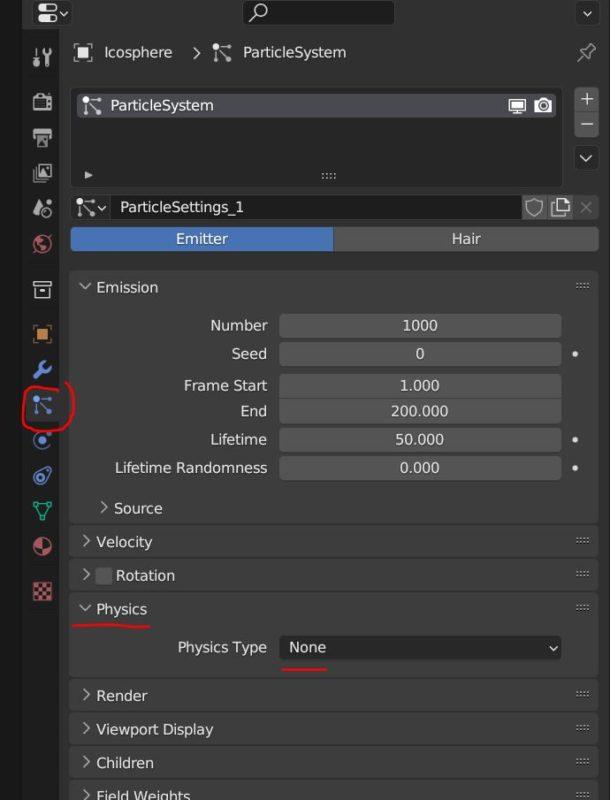Open the Scene properties tab
This screenshot has height=800, width=610.
pyautogui.click(x=42, y=208)
